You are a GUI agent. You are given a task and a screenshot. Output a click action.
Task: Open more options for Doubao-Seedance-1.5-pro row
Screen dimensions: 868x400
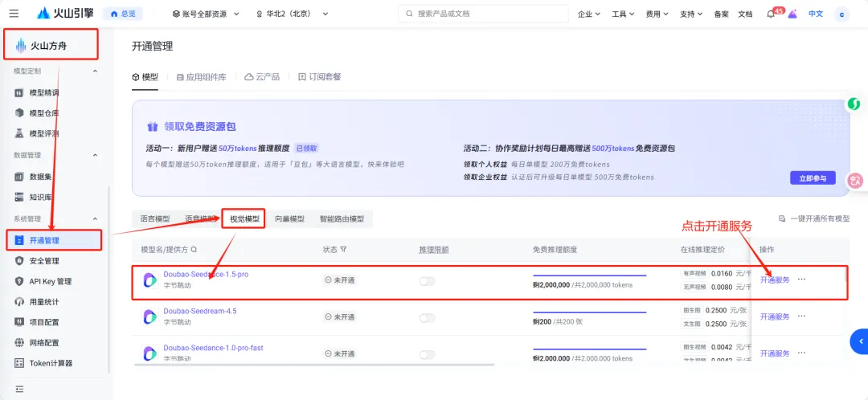[x=801, y=280]
